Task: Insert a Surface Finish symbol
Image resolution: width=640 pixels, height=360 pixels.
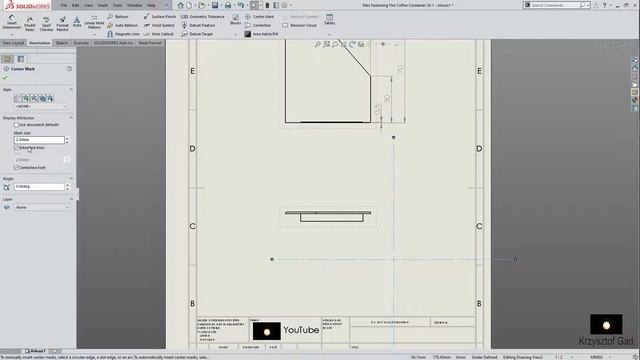Action: click(160, 17)
